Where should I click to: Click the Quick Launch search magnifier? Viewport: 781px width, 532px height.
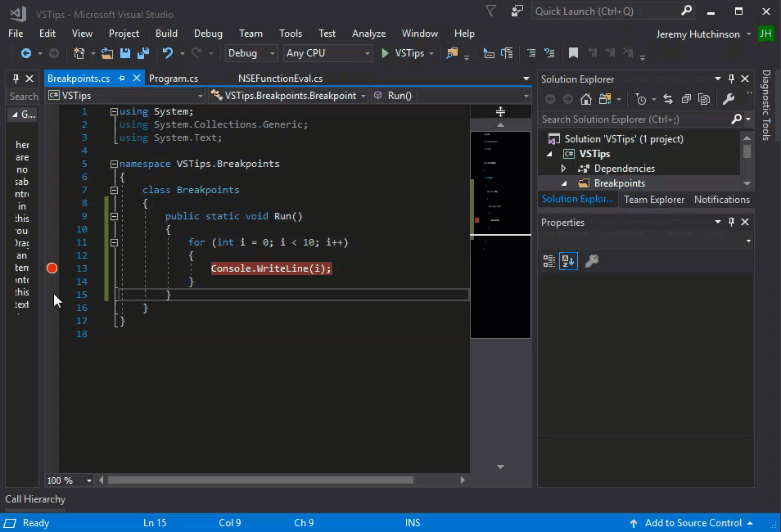click(x=686, y=11)
